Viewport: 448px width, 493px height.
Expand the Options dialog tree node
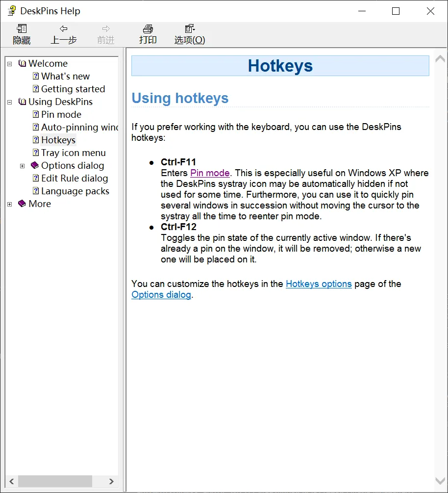[23, 166]
